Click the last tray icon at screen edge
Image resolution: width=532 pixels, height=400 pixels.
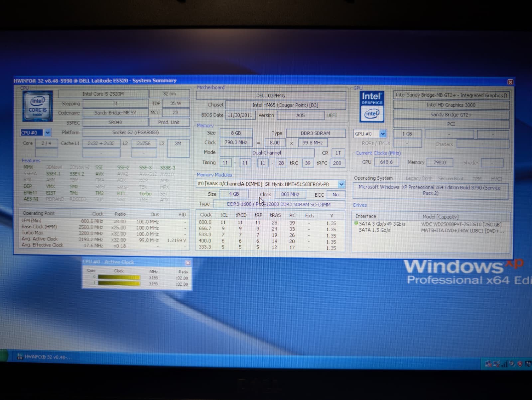[528, 364]
